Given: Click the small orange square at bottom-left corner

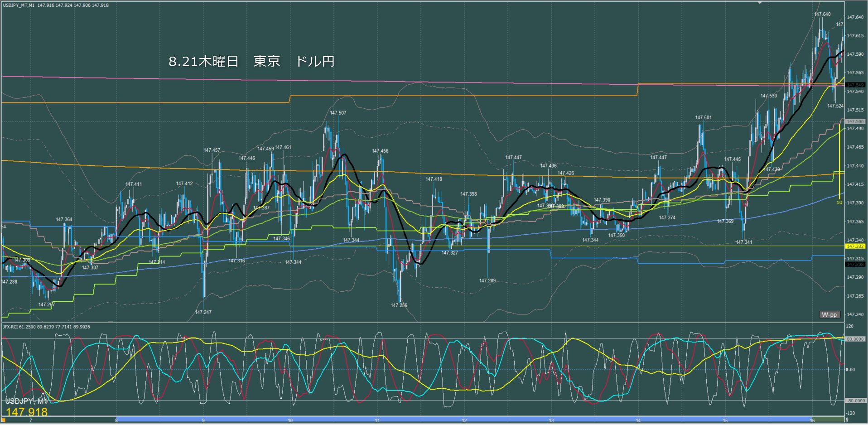Looking at the screenshot, I should [2, 420].
